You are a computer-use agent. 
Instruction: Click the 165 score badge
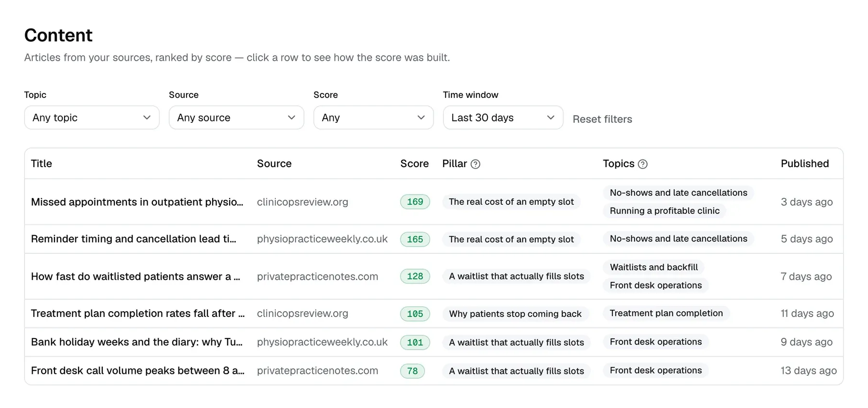(x=415, y=239)
